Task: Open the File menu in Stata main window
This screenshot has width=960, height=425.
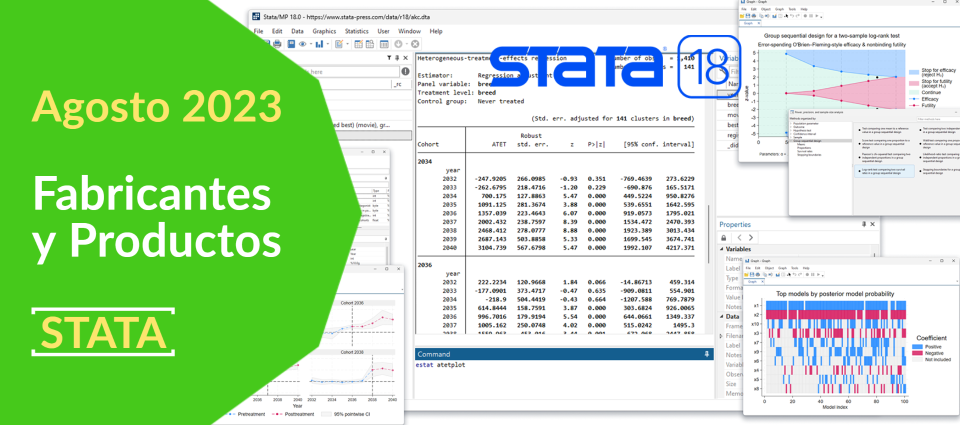Action: click(x=258, y=31)
